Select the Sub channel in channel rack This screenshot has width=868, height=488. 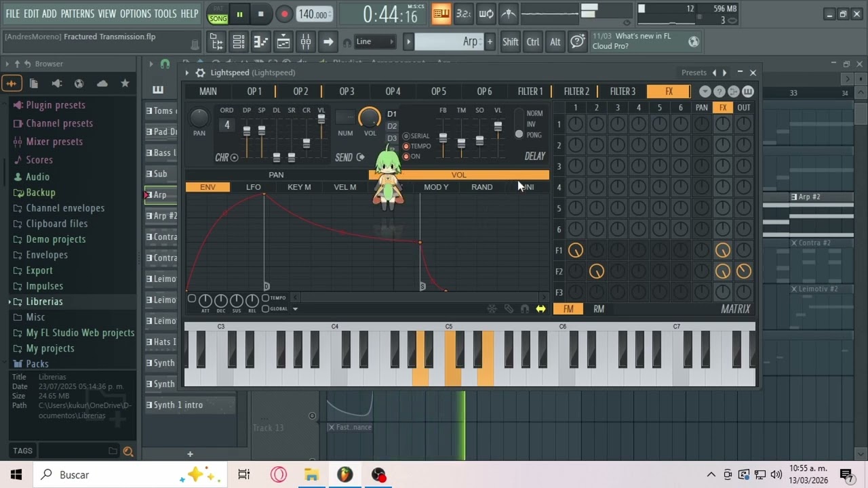161,174
